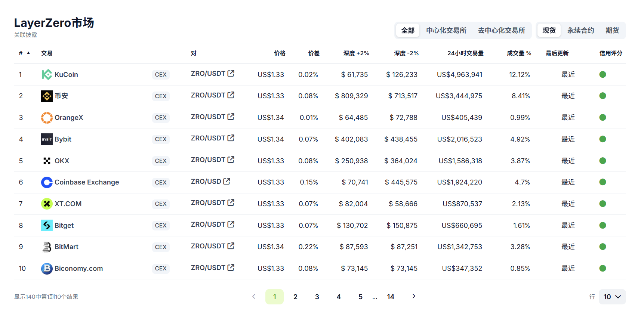644x313 pixels.
Task: Select the 去中心化交易所 filter
Action: point(501,30)
